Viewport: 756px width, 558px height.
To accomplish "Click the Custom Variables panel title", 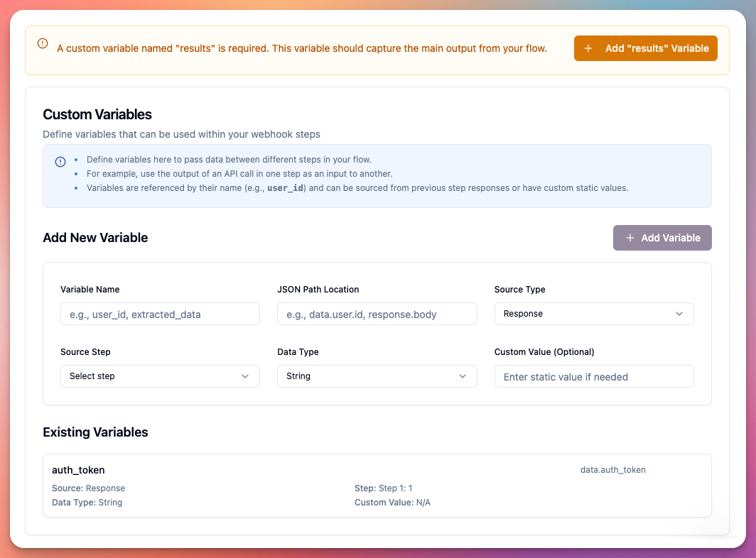I will (97, 114).
